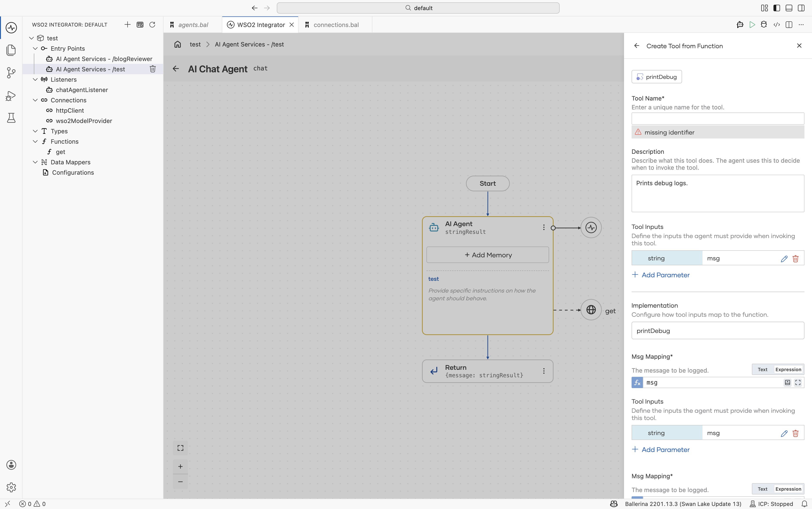Image resolution: width=812 pixels, height=509 pixels.
Task: Focus the default command center search box
Action: click(418, 8)
